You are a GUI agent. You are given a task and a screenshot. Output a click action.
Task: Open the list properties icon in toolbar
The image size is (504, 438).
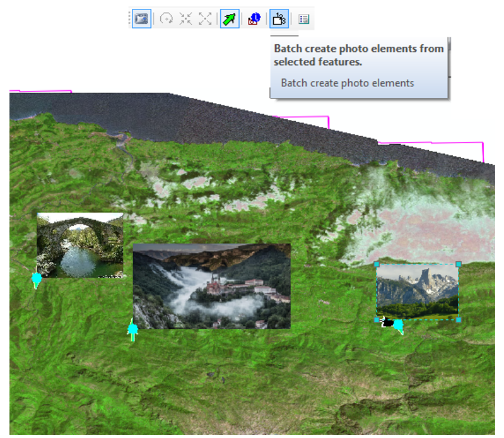point(304,19)
